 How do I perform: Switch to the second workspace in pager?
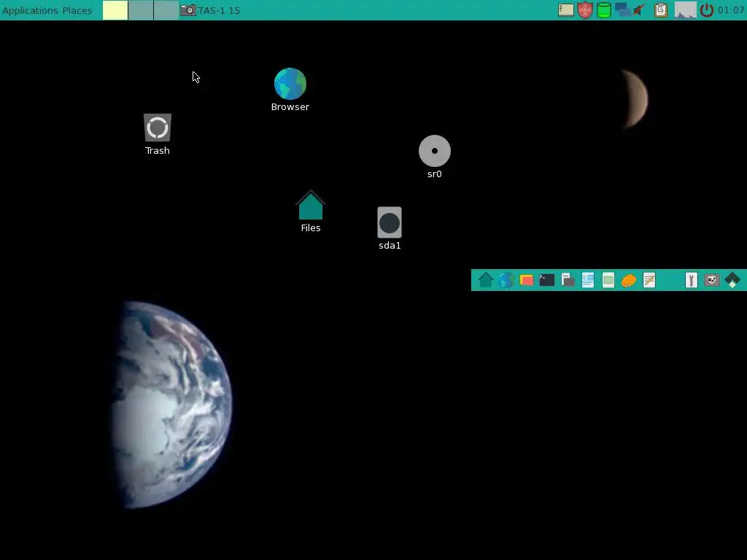point(141,10)
